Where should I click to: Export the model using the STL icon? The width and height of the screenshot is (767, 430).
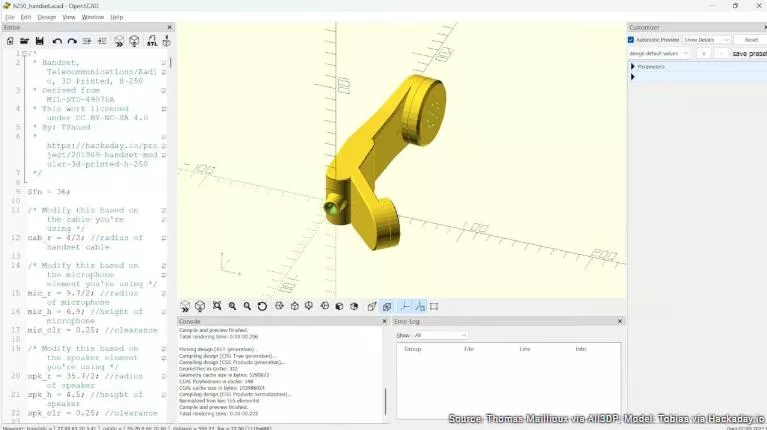152,41
